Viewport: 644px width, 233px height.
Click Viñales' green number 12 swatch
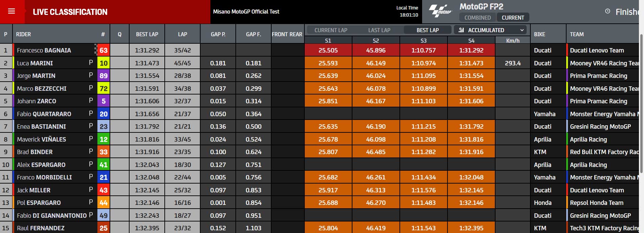point(103,139)
